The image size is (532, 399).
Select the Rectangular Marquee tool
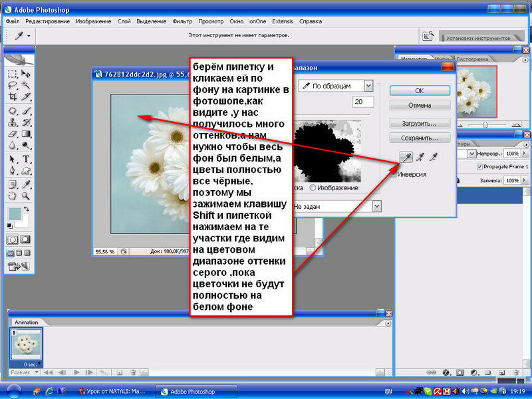click(x=12, y=74)
